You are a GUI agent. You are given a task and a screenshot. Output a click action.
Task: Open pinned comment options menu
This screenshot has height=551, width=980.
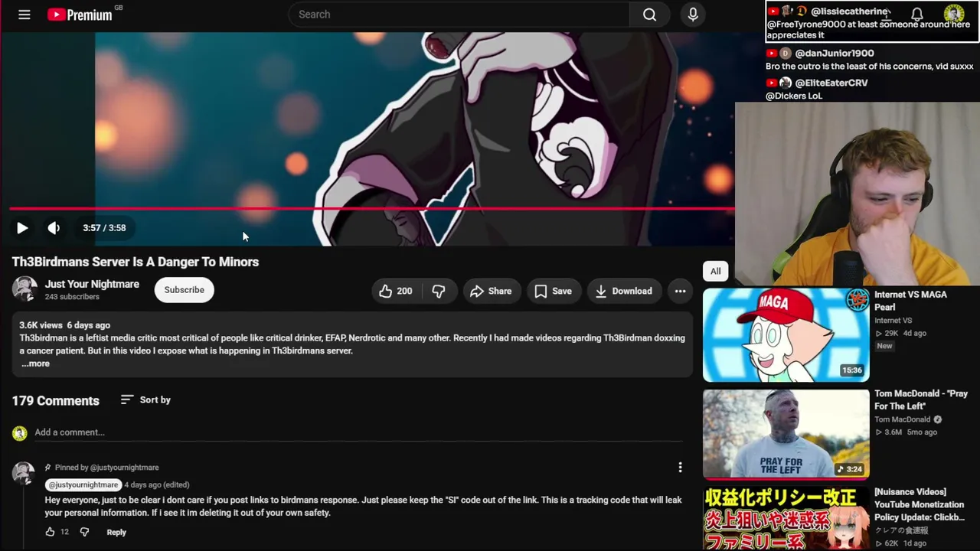pyautogui.click(x=680, y=468)
